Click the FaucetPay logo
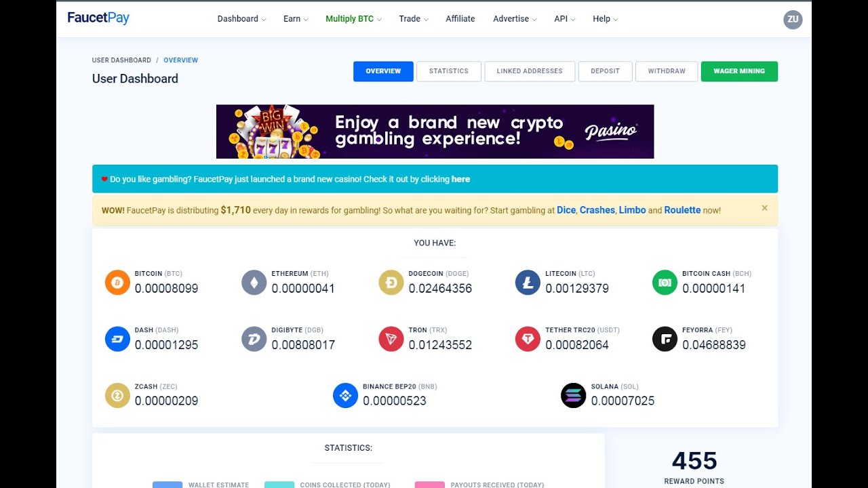 coord(98,18)
